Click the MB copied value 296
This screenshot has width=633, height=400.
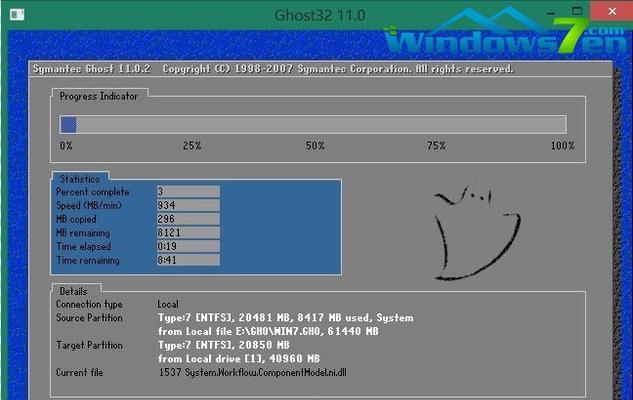point(188,219)
